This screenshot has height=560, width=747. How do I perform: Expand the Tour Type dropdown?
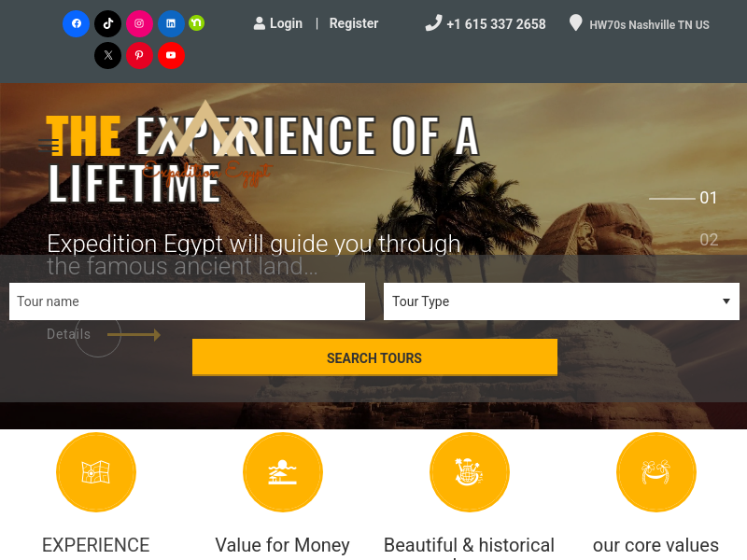coord(561,301)
